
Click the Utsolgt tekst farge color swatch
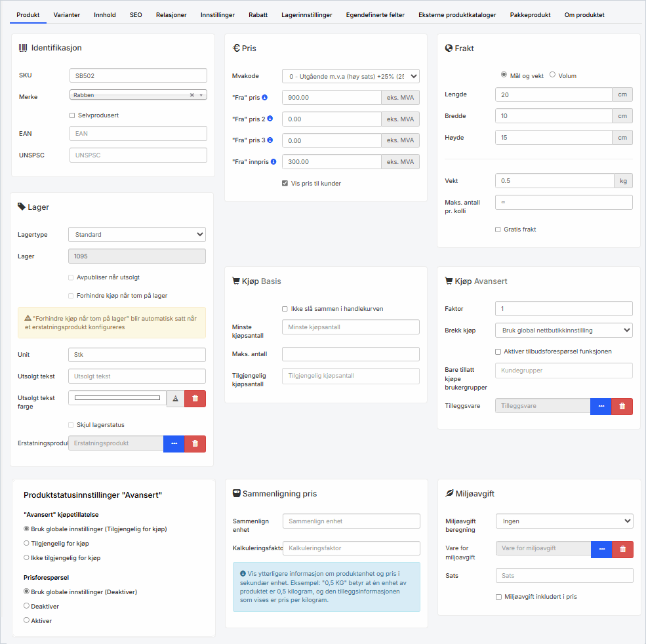(117, 398)
